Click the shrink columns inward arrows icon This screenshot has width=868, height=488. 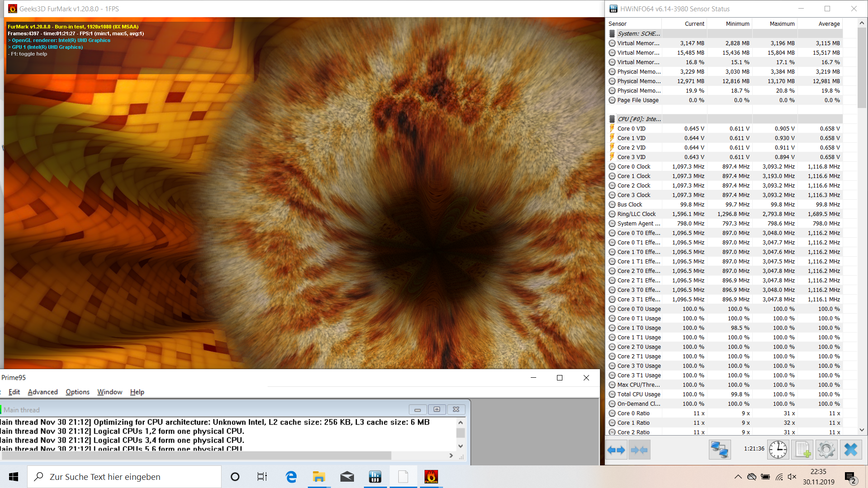click(639, 450)
